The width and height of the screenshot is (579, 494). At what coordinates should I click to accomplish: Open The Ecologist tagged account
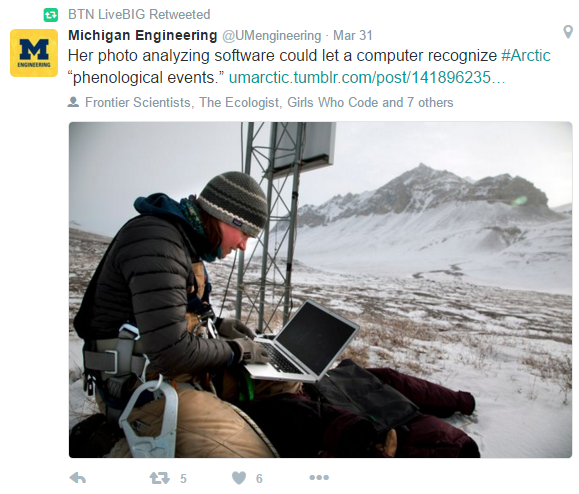tap(239, 102)
